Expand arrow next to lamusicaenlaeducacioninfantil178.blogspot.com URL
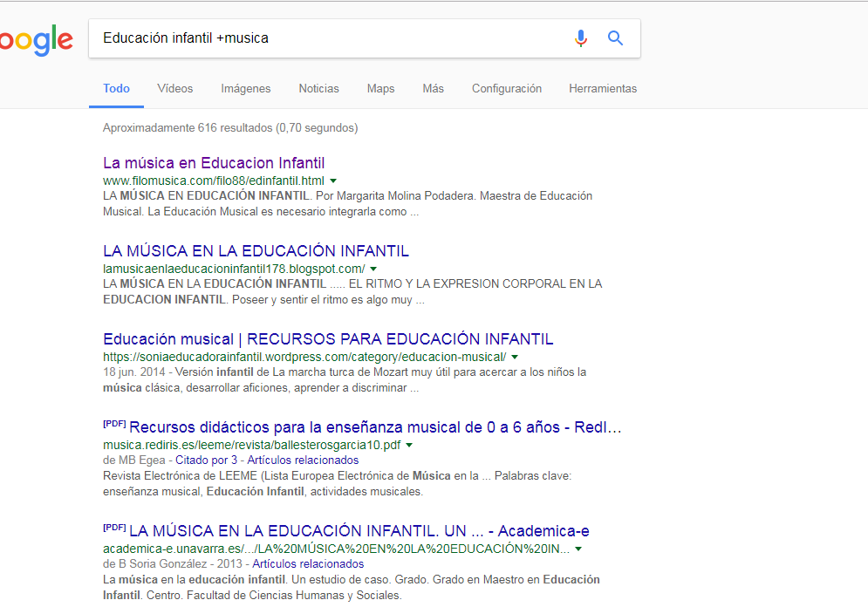 [x=373, y=269]
